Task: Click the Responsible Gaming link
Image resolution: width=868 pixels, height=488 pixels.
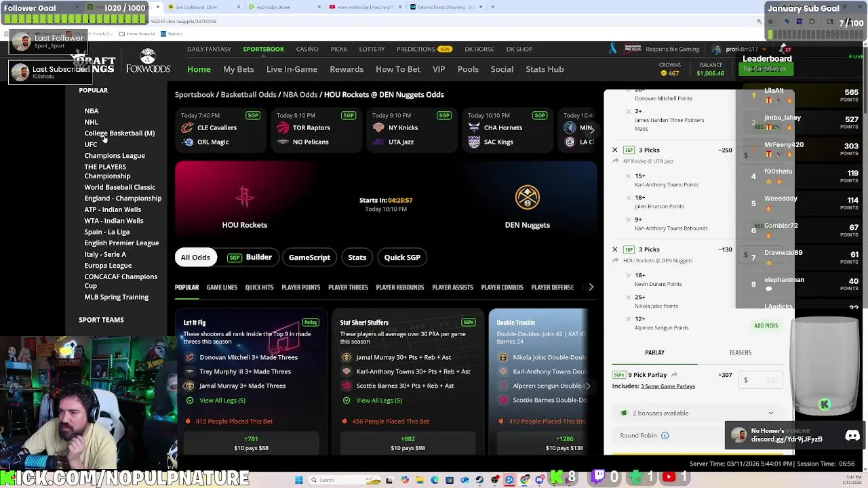Action: (672, 49)
